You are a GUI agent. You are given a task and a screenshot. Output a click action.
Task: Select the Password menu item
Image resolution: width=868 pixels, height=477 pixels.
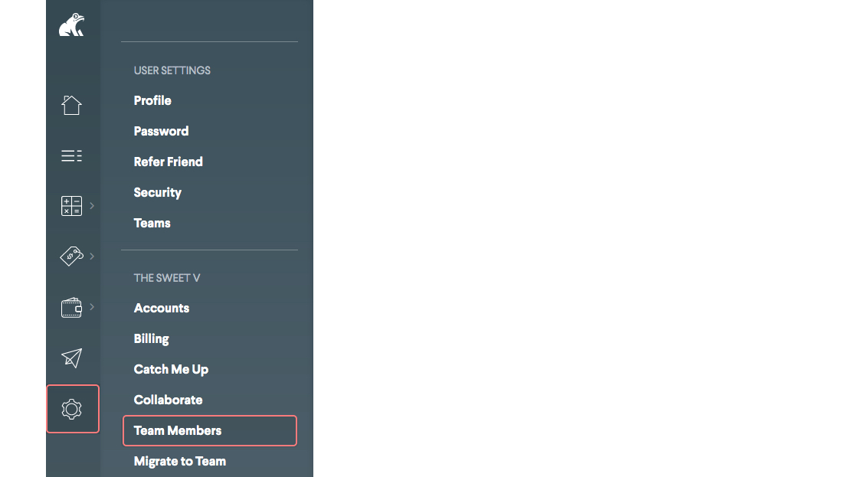point(161,131)
